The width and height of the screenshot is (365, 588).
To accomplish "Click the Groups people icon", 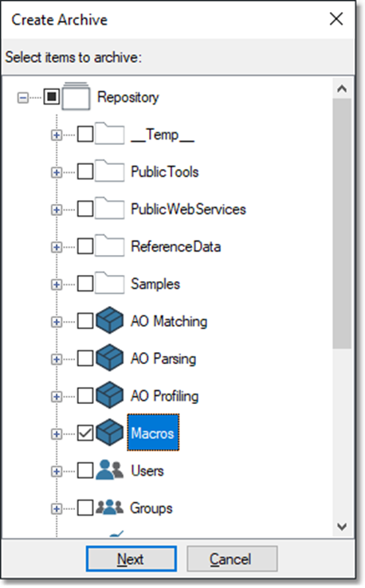I will [109, 508].
